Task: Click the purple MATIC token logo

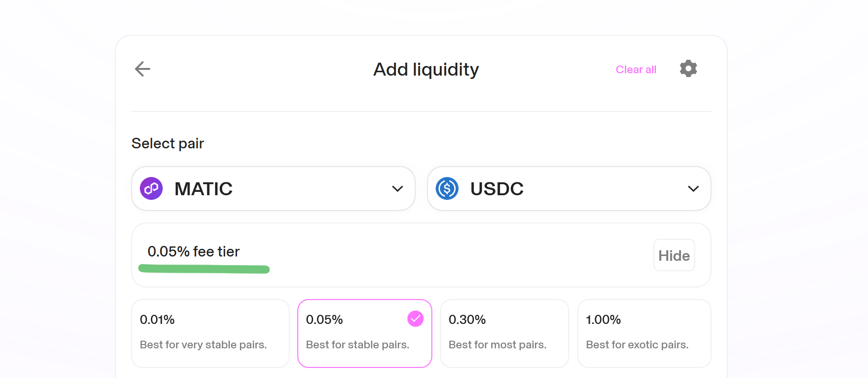Action: 151,189
